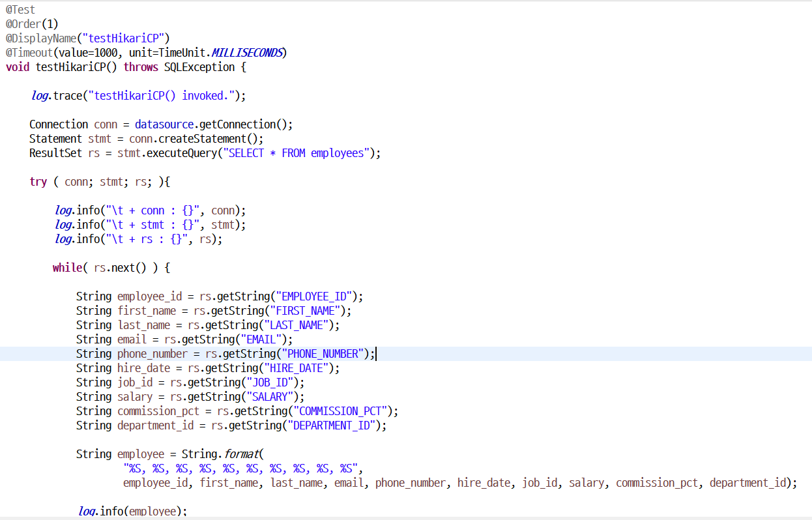The height and width of the screenshot is (520, 812).
Task: Click the try keyword
Action: pos(38,182)
